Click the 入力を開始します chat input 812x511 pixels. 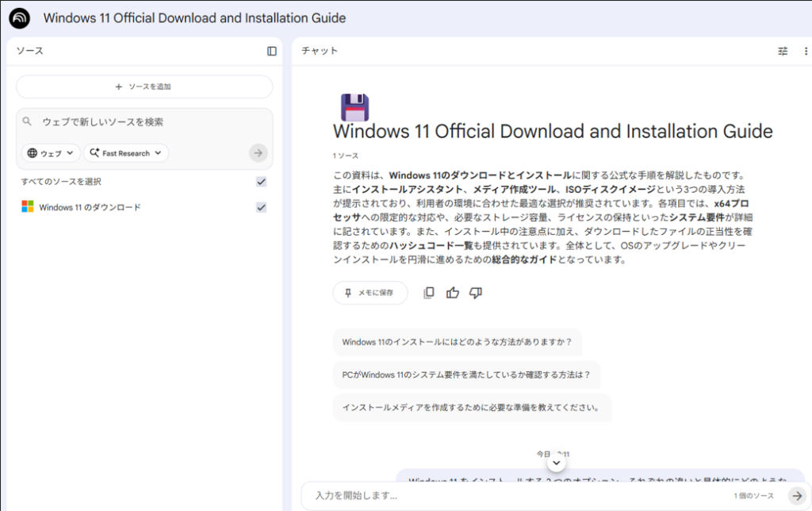515,496
